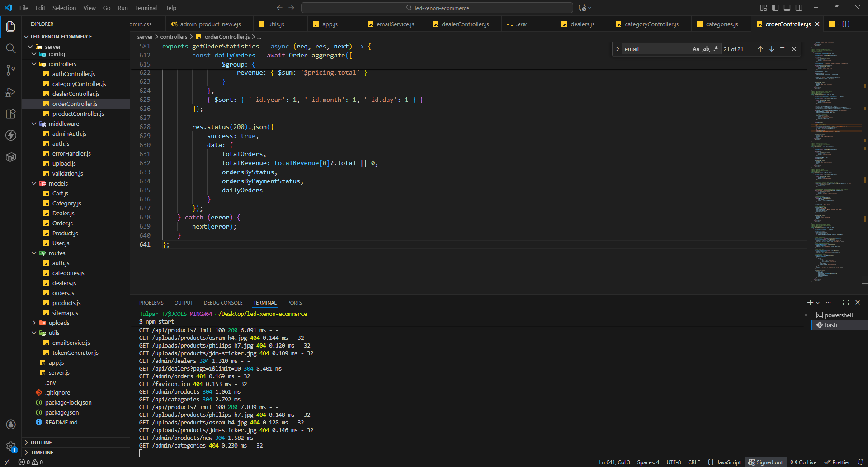Image resolution: width=868 pixels, height=467 pixels.
Task: Go to next find match arrow
Action: 772,49
